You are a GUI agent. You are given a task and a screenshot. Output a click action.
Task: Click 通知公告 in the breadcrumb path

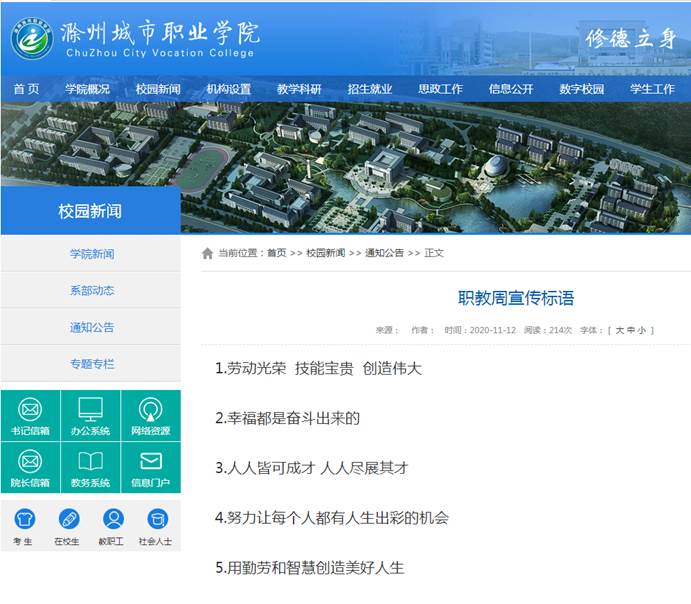point(384,253)
